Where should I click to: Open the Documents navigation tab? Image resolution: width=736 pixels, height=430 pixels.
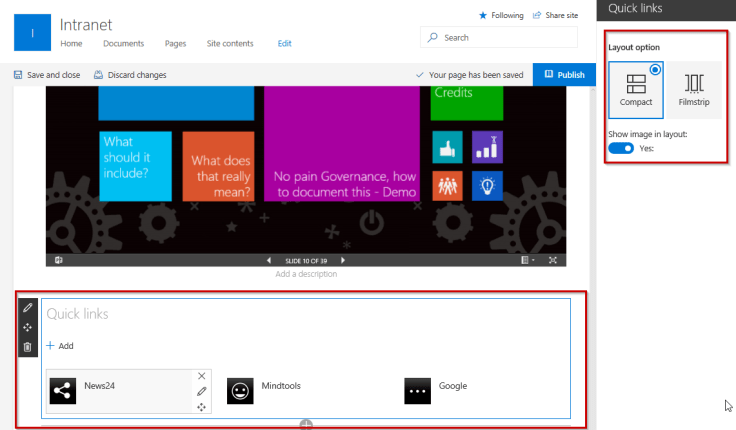[123, 44]
